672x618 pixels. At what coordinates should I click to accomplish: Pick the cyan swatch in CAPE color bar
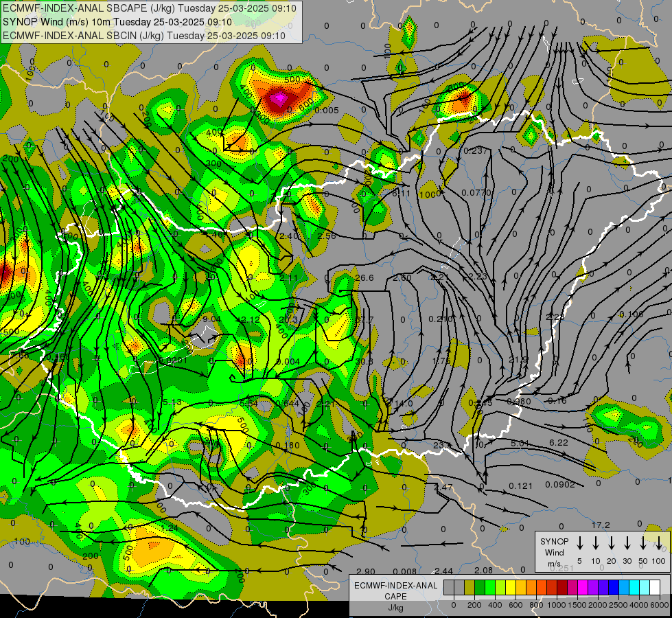tap(634, 587)
